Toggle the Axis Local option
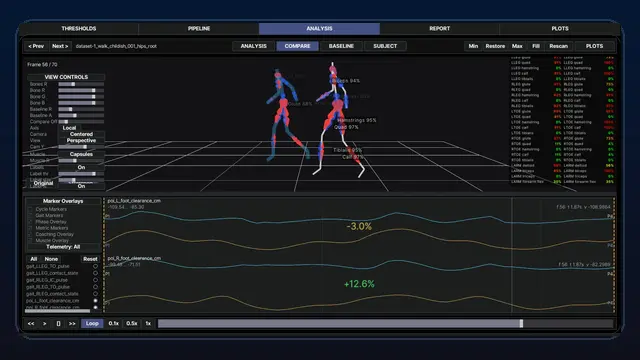Screen dimensions: 640x360 click(x=69, y=128)
